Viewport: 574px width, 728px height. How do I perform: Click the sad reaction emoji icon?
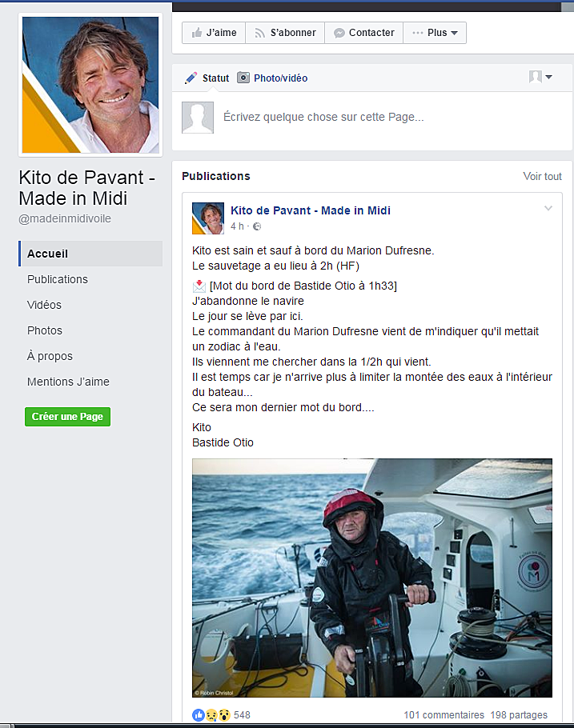pyautogui.click(x=211, y=715)
